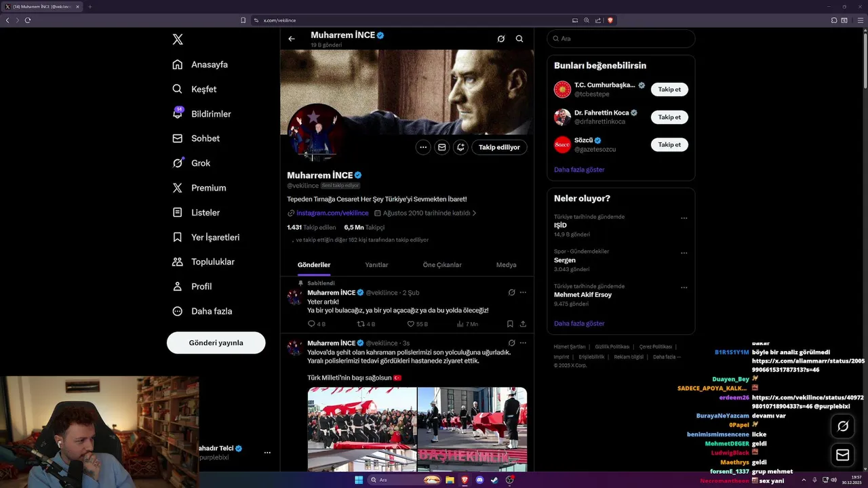Open Grok from the sidebar
The width and height of the screenshot is (868, 488).
(191, 163)
